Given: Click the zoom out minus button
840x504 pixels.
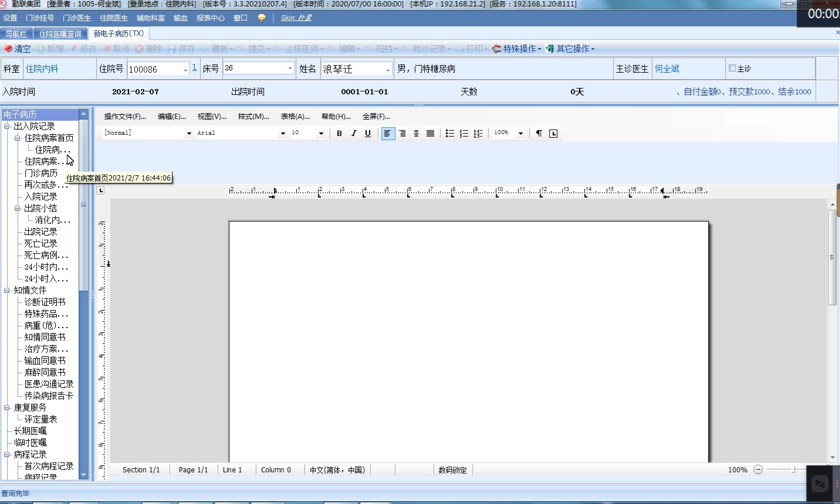Looking at the screenshot, I should [x=758, y=469].
